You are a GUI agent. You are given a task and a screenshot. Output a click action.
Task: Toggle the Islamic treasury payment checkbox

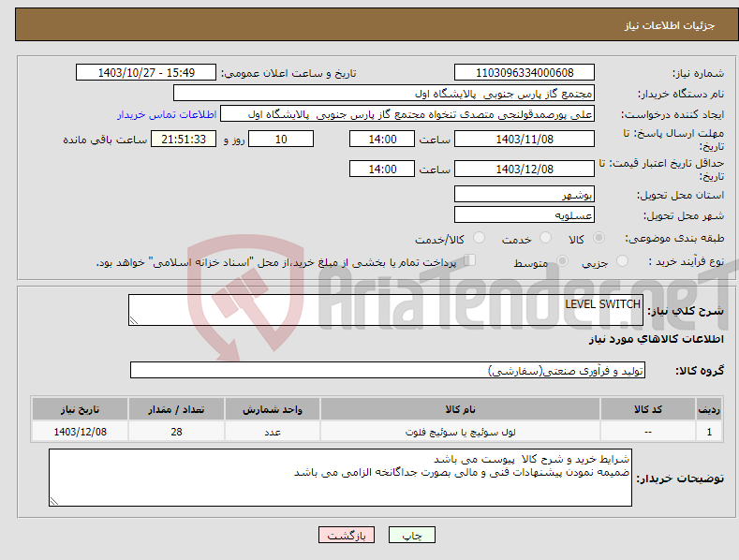click(x=469, y=260)
